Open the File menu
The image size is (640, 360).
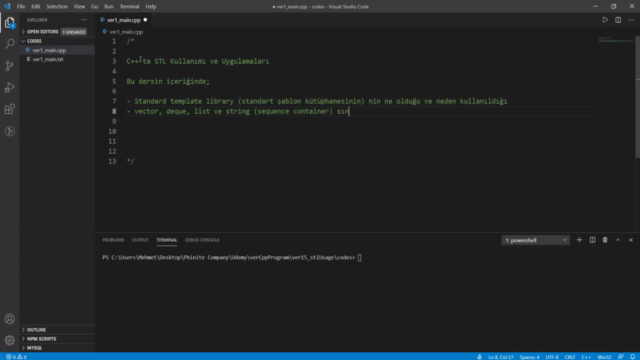coord(21,7)
